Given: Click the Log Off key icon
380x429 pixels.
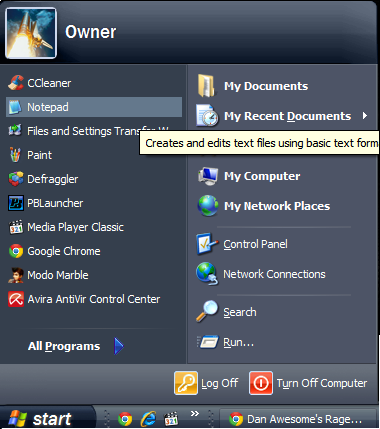Looking at the screenshot, I should tap(186, 383).
